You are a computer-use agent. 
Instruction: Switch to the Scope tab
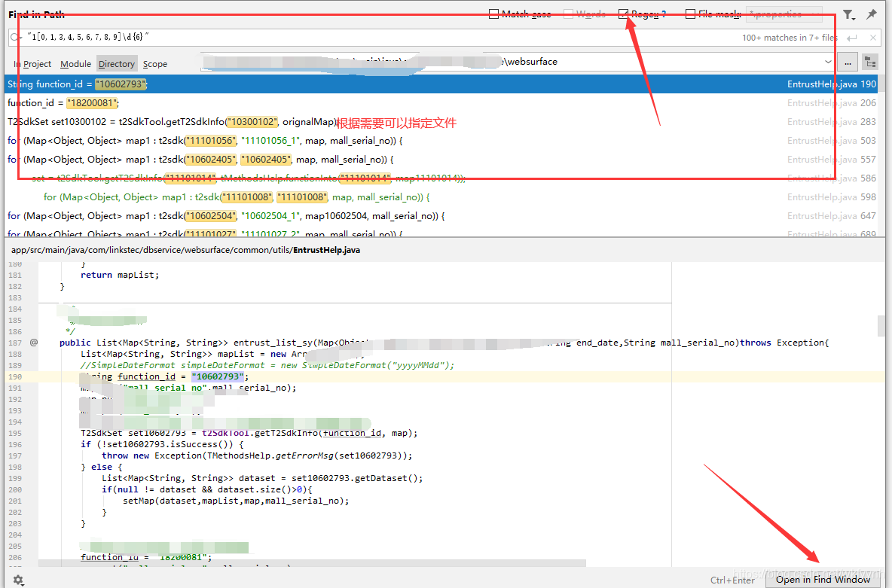[x=154, y=64]
